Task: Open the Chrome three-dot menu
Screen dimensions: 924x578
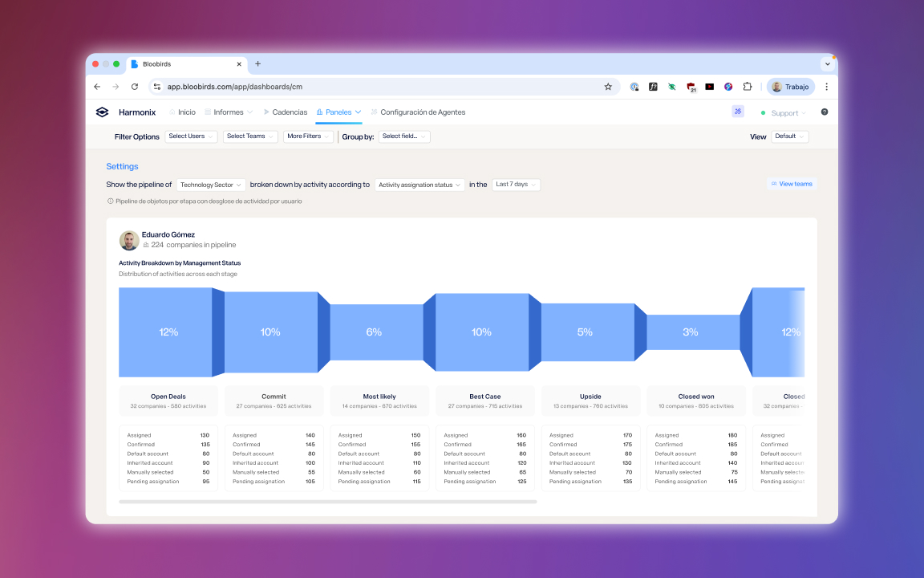Action: (x=827, y=87)
